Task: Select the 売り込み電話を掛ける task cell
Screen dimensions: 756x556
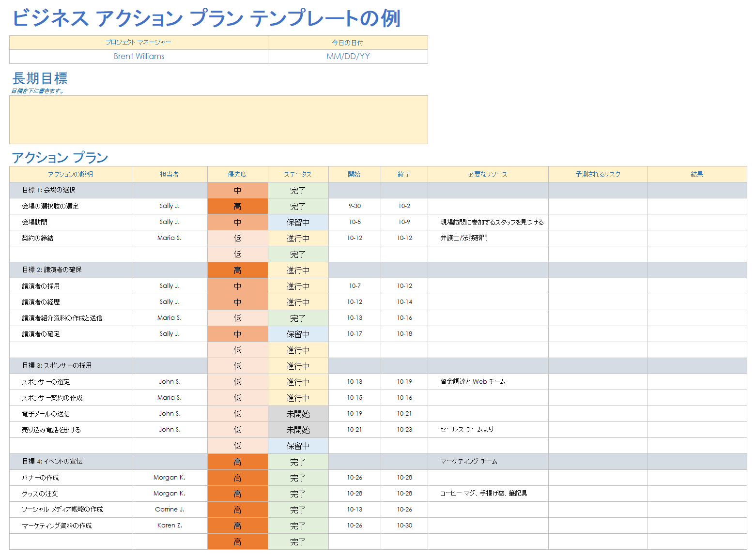Action: [71, 430]
